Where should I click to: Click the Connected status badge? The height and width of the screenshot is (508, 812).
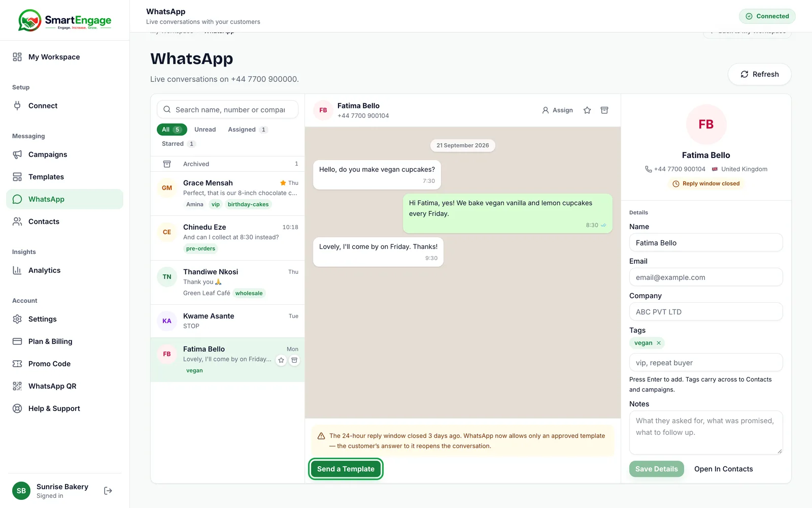tap(767, 16)
